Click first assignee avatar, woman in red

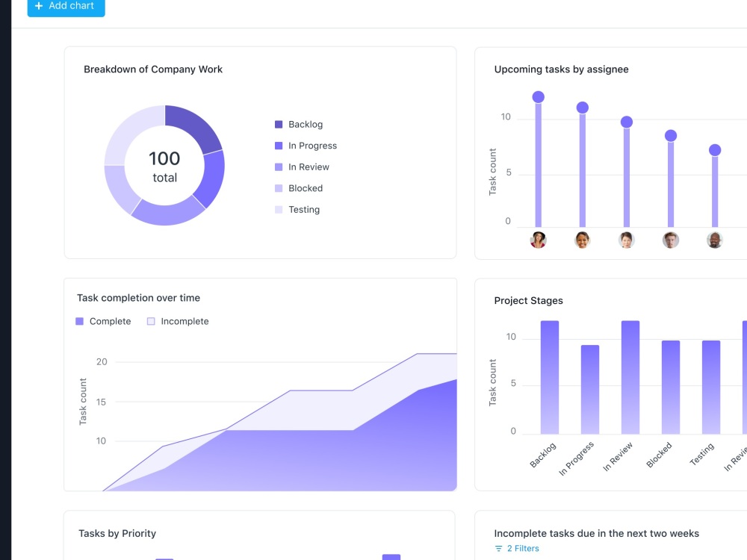(x=539, y=240)
